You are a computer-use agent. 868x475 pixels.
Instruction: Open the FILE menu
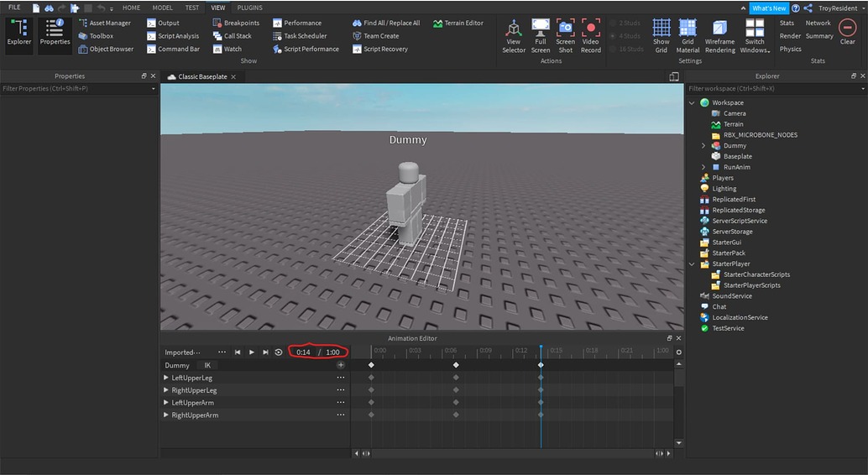(x=14, y=8)
